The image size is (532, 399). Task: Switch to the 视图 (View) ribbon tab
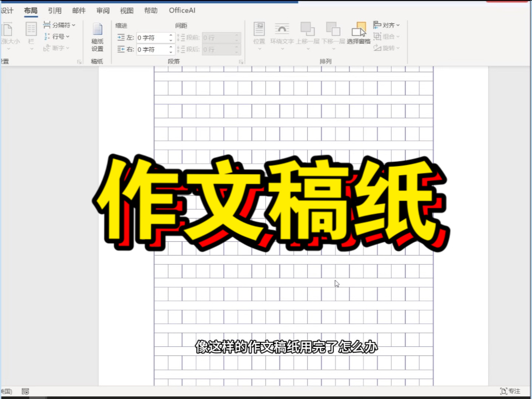pos(127,10)
